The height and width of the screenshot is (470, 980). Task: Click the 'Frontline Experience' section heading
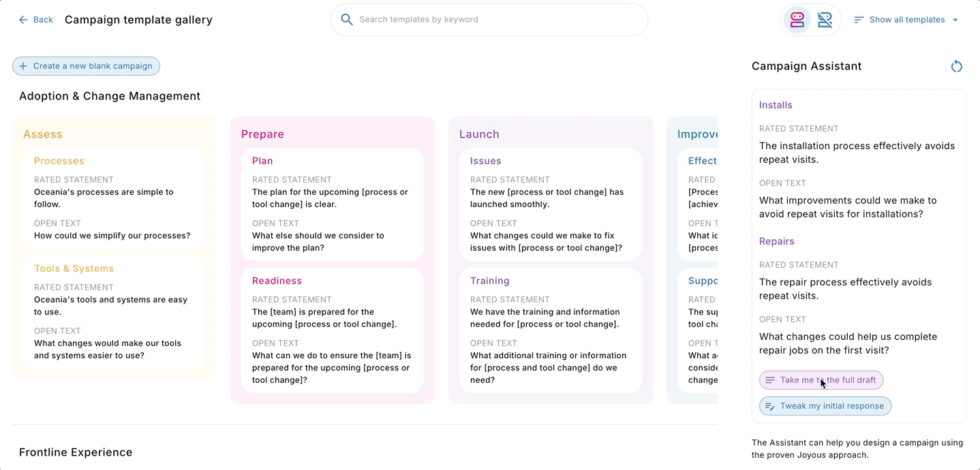pyautogui.click(x=76, y=452)
